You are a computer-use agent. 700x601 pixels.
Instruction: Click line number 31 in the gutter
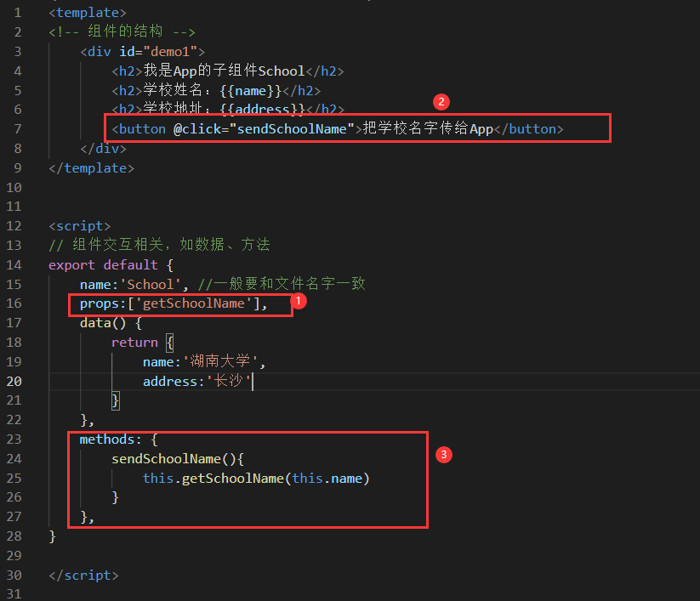(14, 594)
